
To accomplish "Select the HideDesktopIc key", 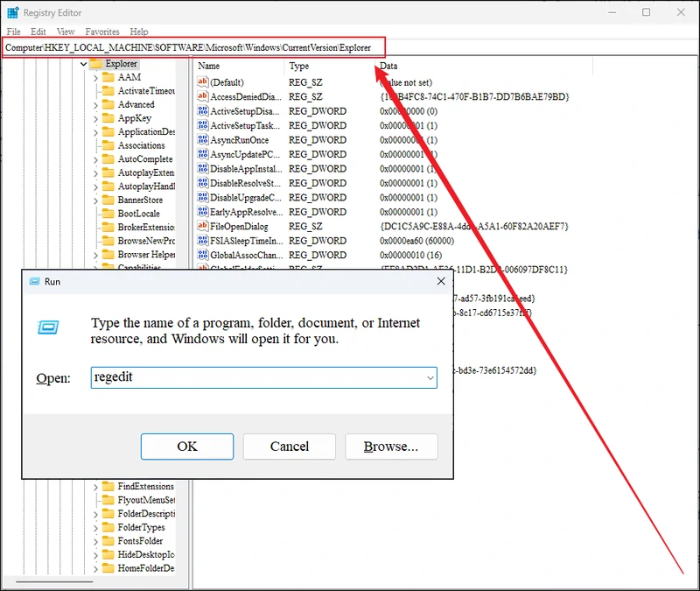I will coord(146,554).
